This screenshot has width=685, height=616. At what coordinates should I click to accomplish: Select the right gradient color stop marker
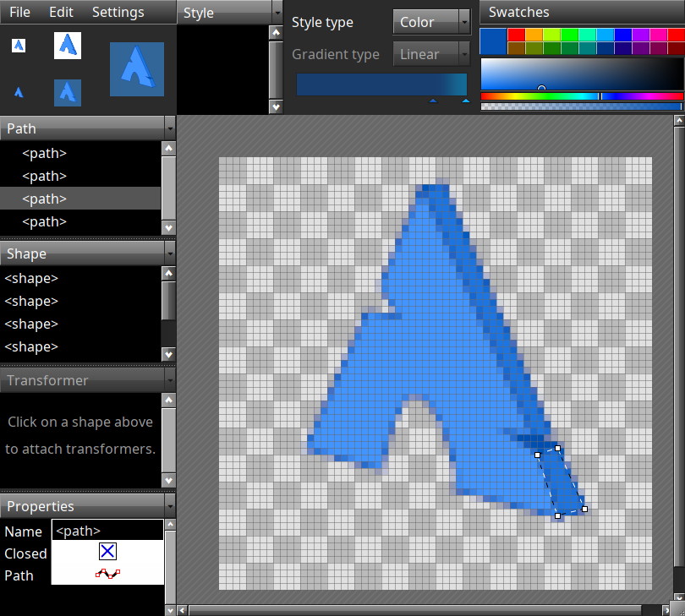pyautogui.click(x=466, y=101)
